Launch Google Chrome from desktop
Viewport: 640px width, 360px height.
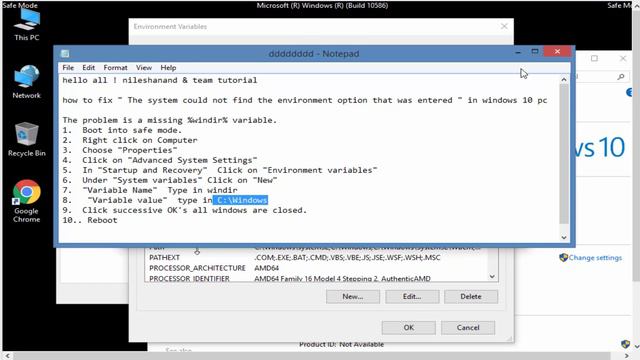(27, 201)
